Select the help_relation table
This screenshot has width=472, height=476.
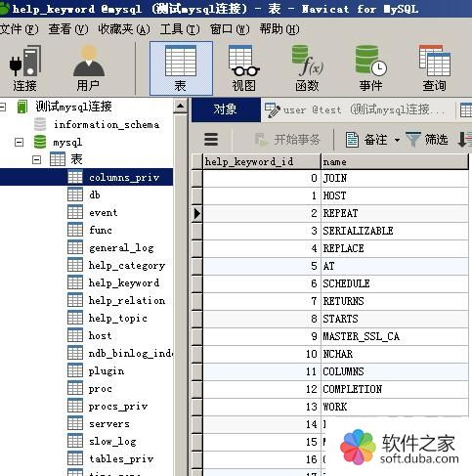127,300
